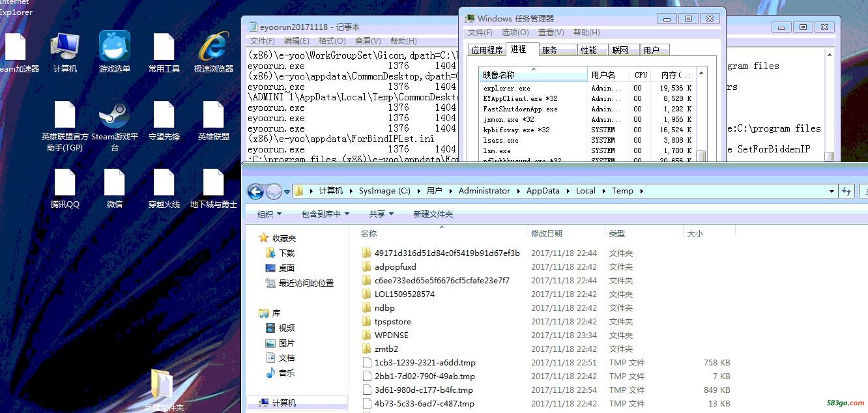Image resolution: width=868 pixels, height=413 pixels.
Task: Open 最近访问的位置 in the sidebar
Action: coord(300,283)
